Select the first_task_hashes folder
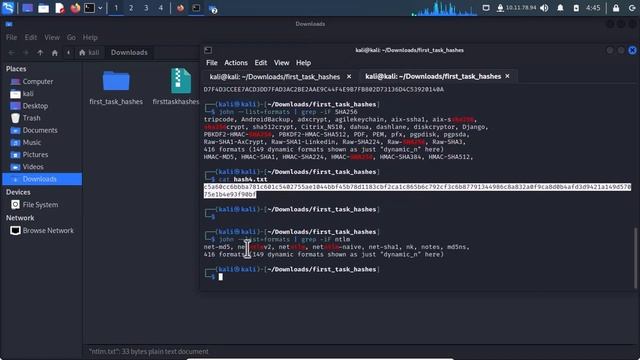Viewport: 640px width, 360px height. 116,87
